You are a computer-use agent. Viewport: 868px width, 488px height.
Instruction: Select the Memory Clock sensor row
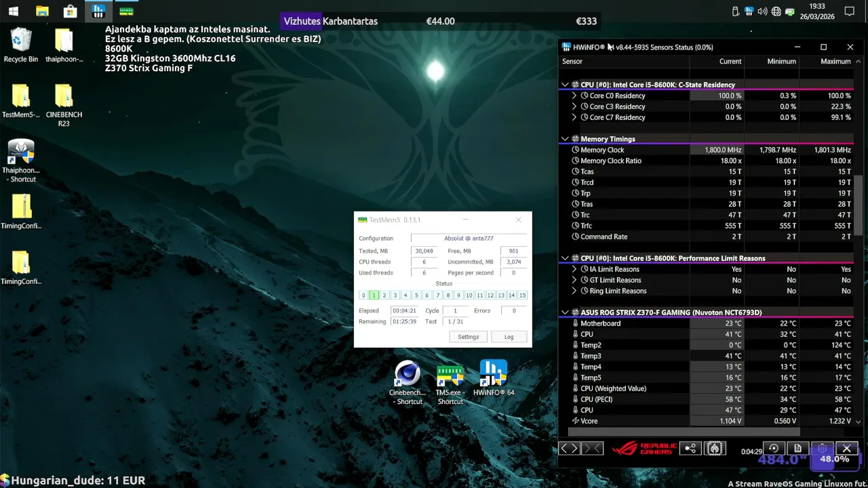point(706,150)
